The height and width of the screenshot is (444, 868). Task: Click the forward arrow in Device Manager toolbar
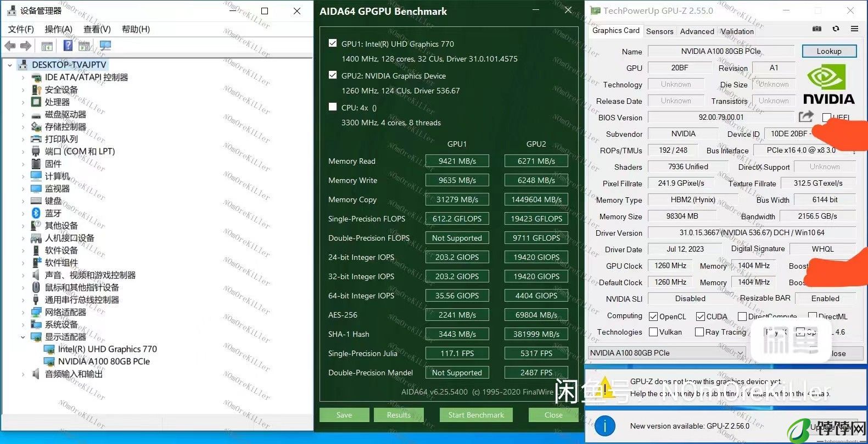coord(26,46)
